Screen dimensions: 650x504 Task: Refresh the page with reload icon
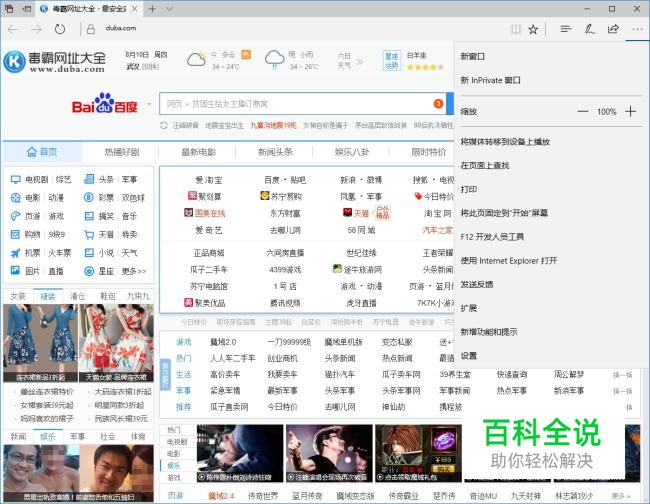coord(60,29)
